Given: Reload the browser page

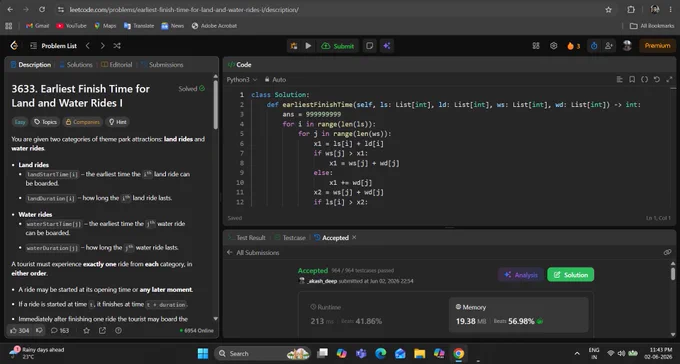Looking at the screenshot, I should [42, 10].
